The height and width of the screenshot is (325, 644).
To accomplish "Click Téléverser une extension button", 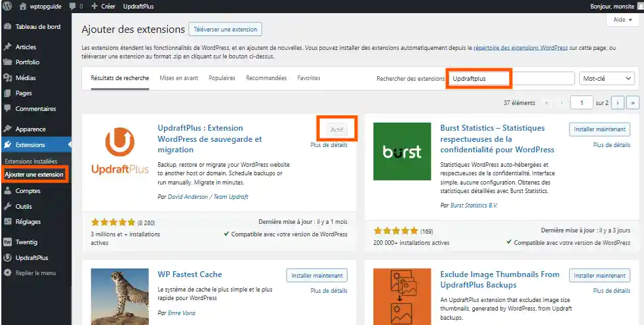I will pyautogui.click(x=225, y=29).
